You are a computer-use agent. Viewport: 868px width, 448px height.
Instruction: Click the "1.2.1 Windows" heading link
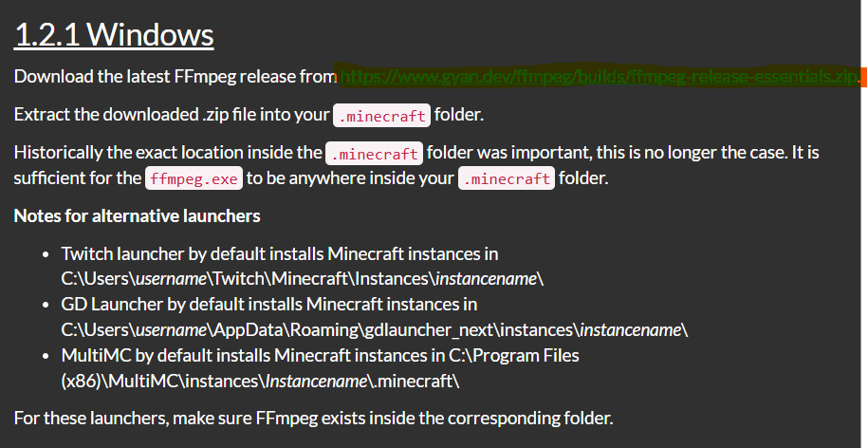point(114,35)
